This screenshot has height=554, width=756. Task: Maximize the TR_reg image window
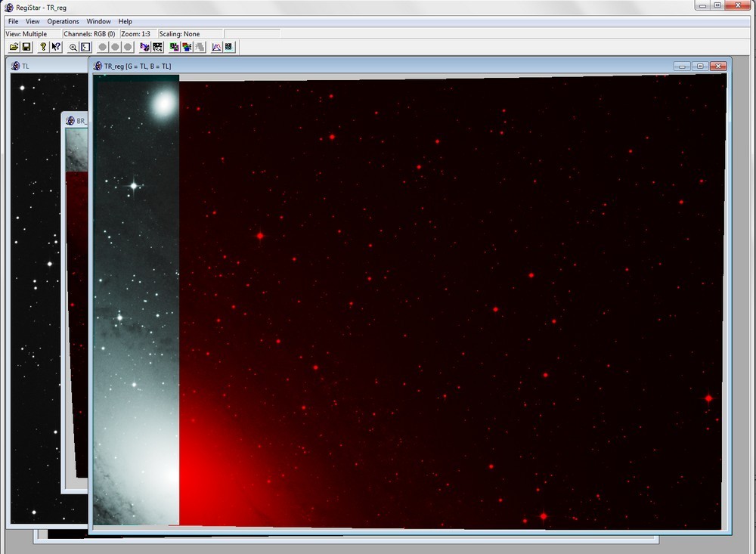pyautogui.click(x=700, y=66)
